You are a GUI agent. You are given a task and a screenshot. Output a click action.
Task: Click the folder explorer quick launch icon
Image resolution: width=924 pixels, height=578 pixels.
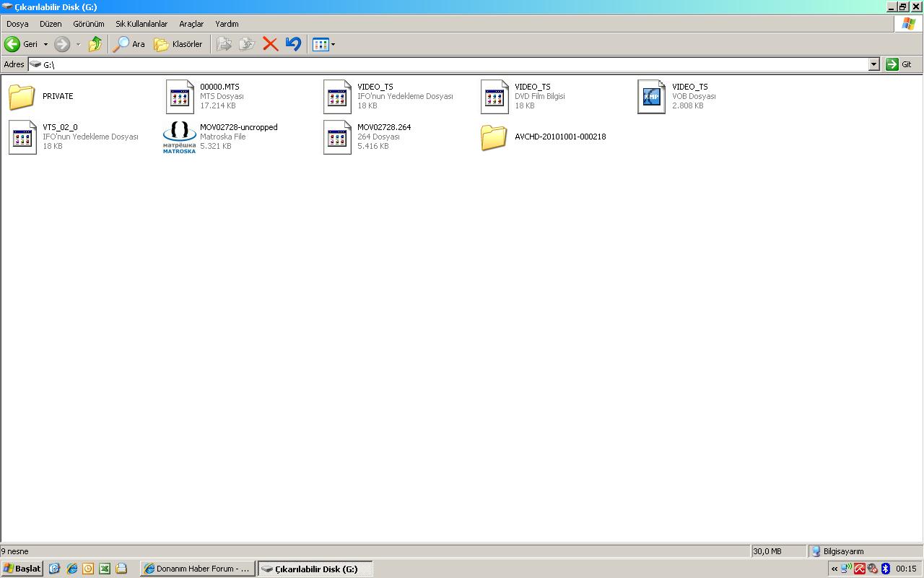(121, 569)
